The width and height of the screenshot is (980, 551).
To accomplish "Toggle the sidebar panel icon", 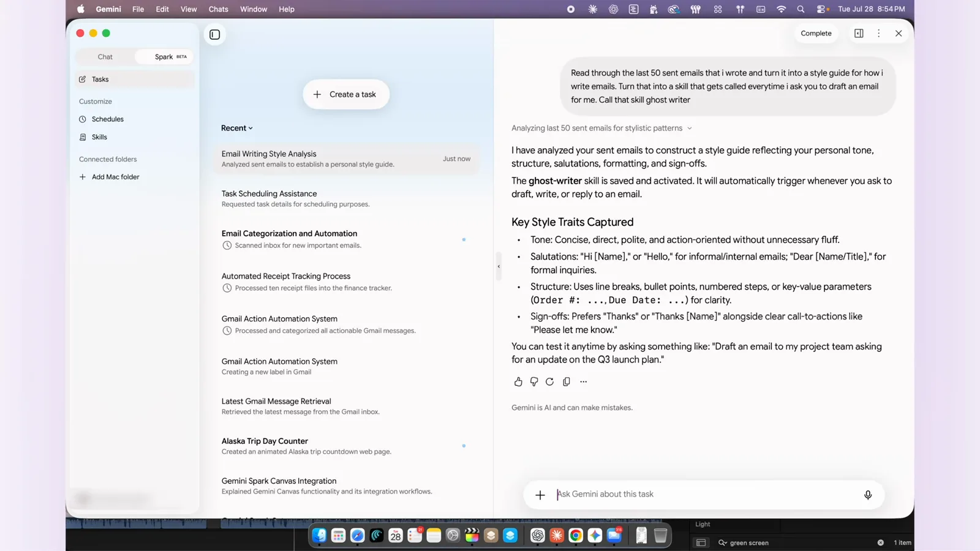I will (x=215, y=34).
